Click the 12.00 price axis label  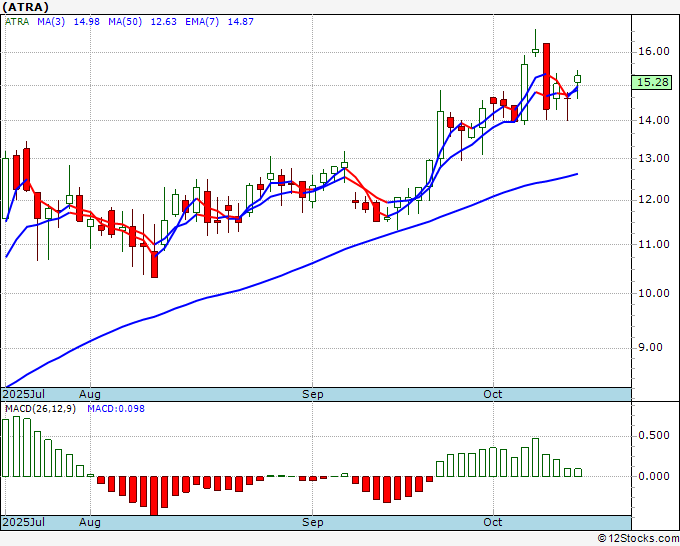point(654,199)
